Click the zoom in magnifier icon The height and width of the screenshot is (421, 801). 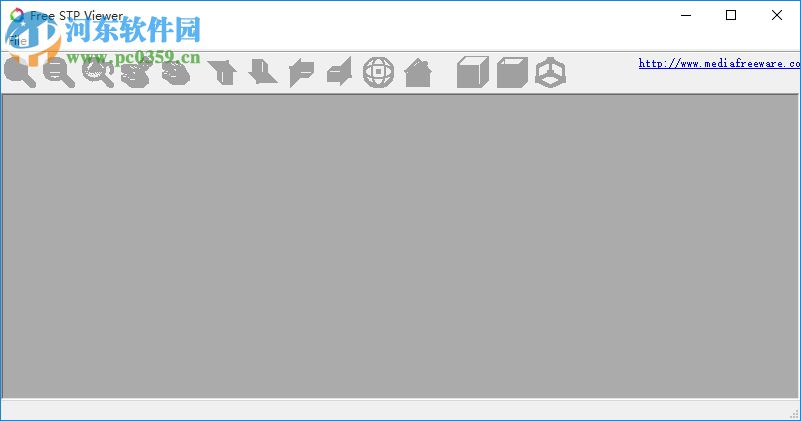point(20,72)
